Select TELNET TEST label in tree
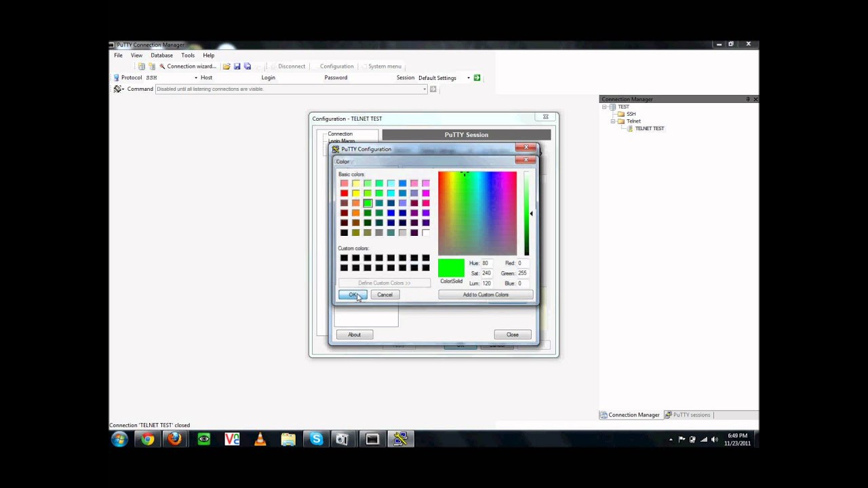The image size is (868, 488). [650, 128]
